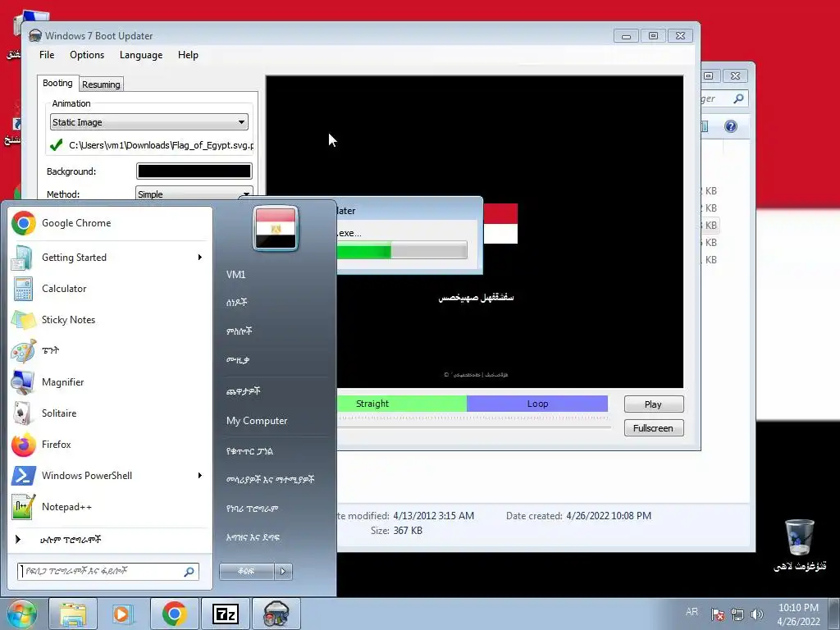Image resolution: width=840 pixels, height=630 pixels.
Task: Click the Start menu search field
Action: 107,572
